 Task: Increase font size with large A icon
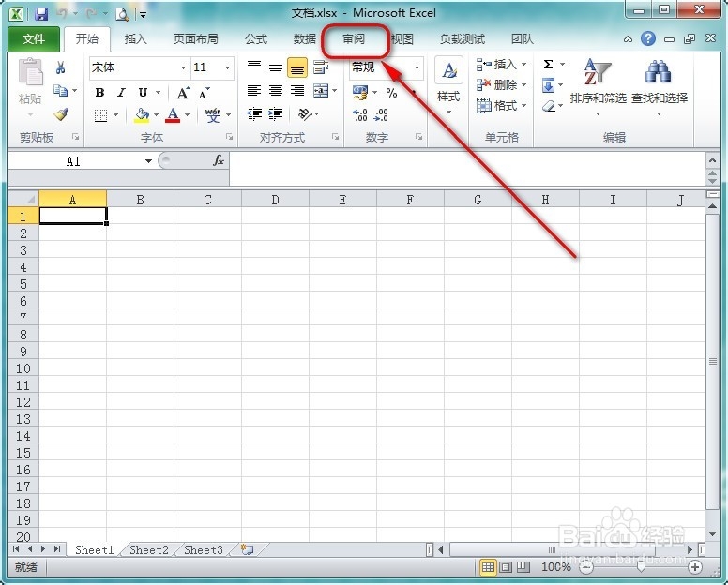(183, 93)
